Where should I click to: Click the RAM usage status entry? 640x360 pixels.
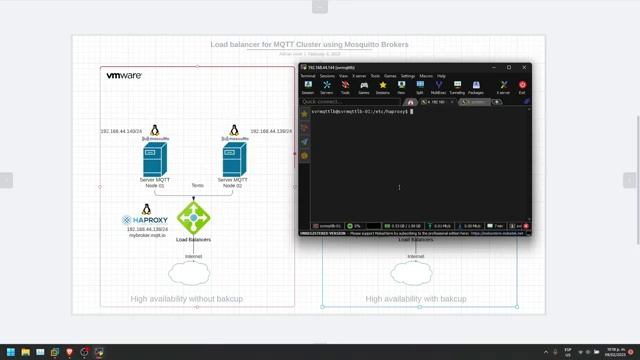[x=402, y=226]
